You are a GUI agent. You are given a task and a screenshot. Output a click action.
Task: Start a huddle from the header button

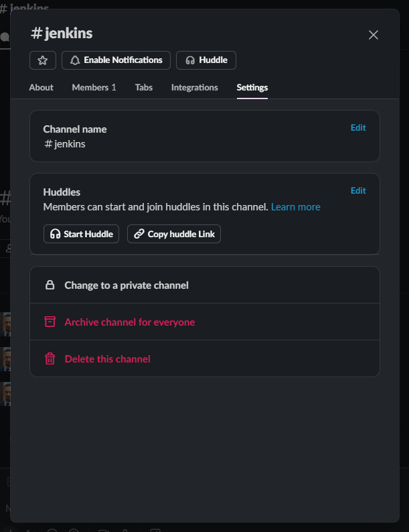click(206, 60)
